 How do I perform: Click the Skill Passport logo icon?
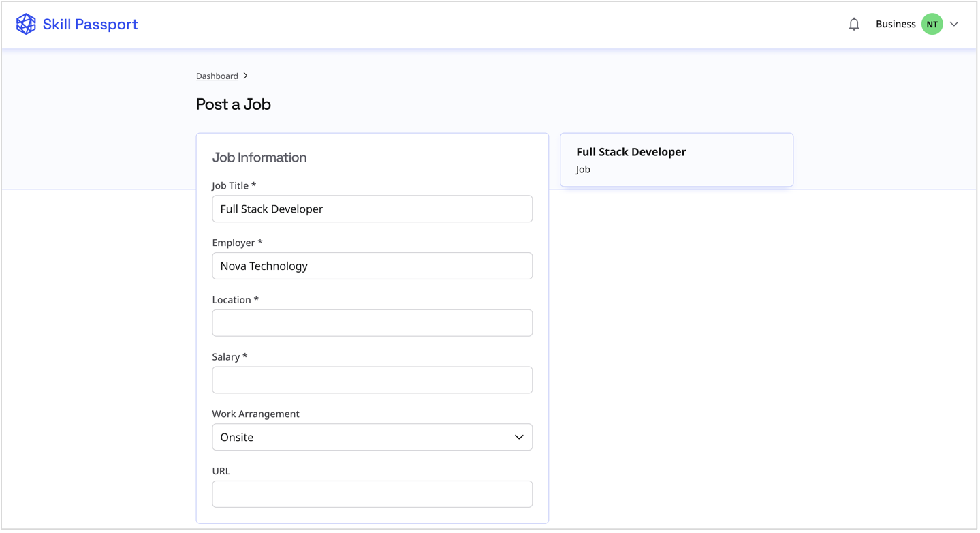point(26,25)
